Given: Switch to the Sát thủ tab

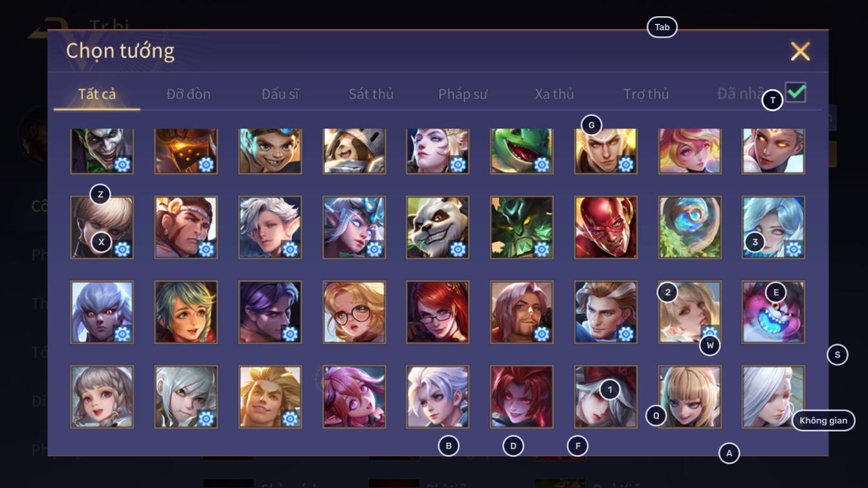Looking at the screenshot, I should [x=371, y=94].
